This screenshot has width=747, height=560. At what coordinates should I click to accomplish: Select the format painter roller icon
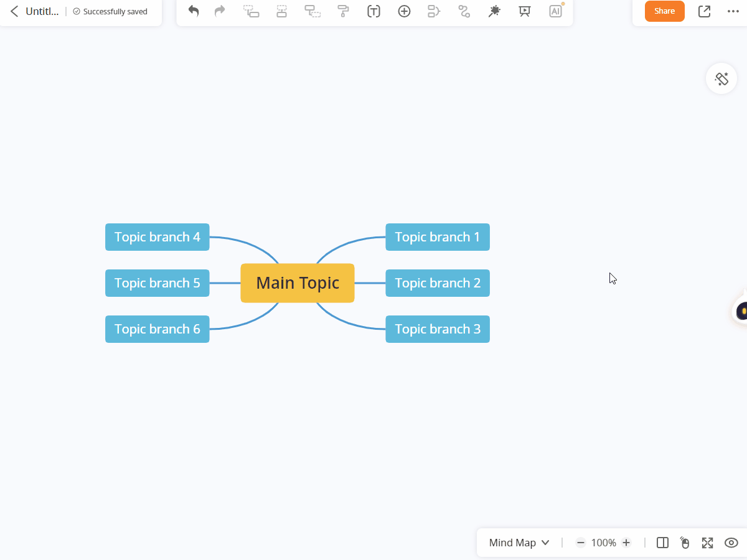pyautogui.click(x=343, y=11)
